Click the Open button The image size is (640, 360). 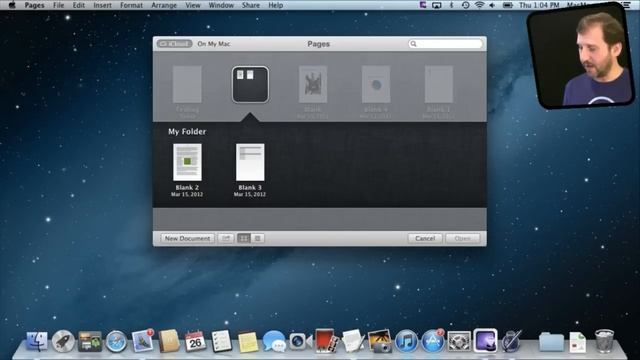(x=462, y=238)
